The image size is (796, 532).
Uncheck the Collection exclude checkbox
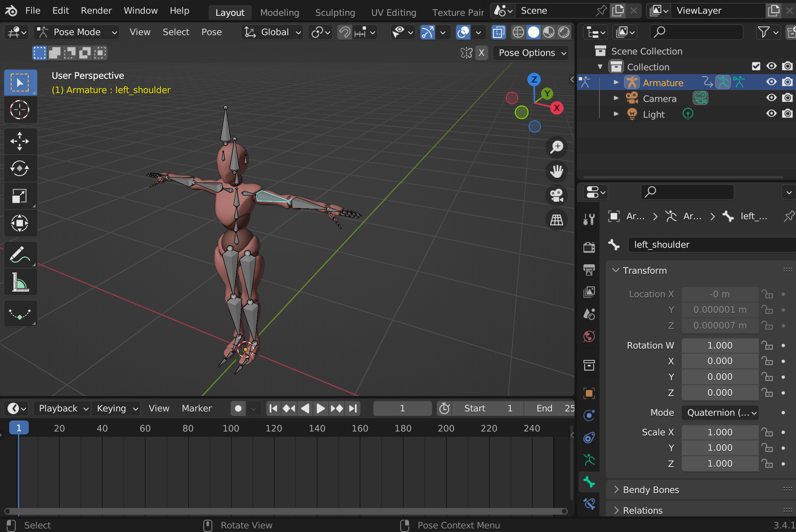pyautogui.click(x=756, y=66)
